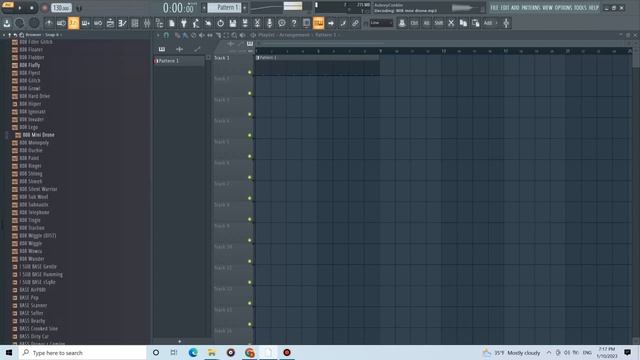The height and width of the screenshot is (360, 640).
Task: Click the right arrow toolbar icon
Action: [331, 23]
